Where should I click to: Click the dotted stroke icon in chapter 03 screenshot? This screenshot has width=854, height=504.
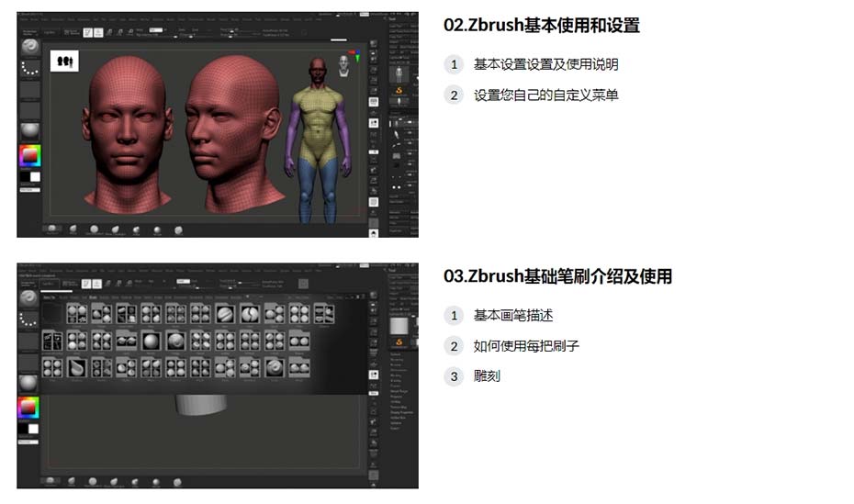28,320
